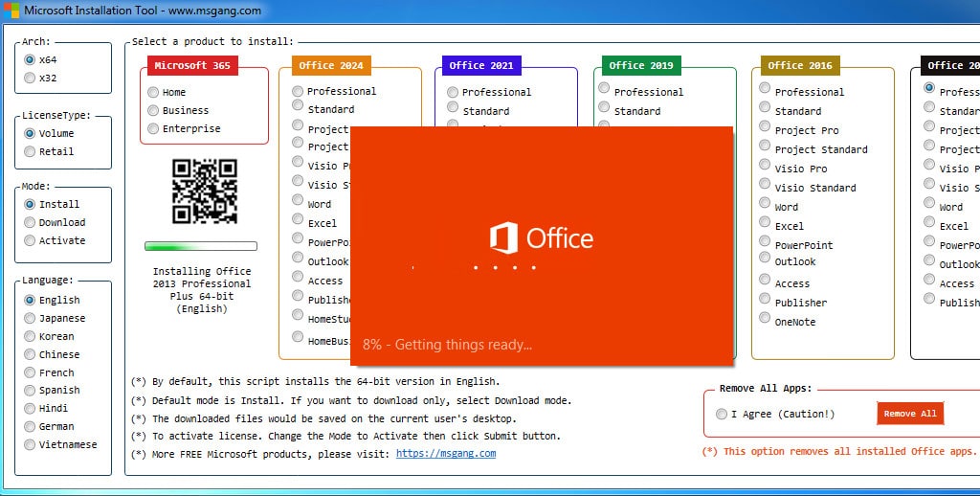Click the Remove All button
Image resolution: width=980 pixels, height=496 pixels.
(x=910, y=414)
